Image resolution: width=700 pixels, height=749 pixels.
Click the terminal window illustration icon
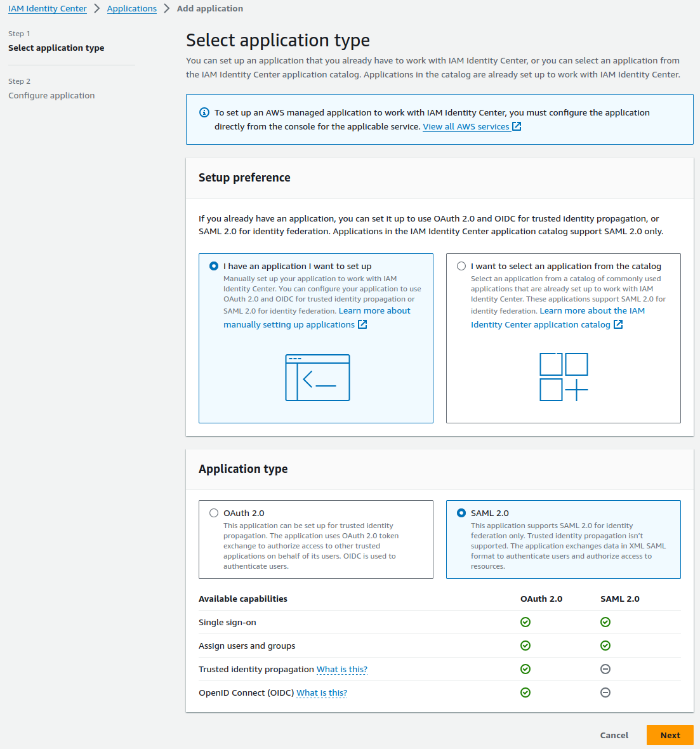tap(317, 378)
